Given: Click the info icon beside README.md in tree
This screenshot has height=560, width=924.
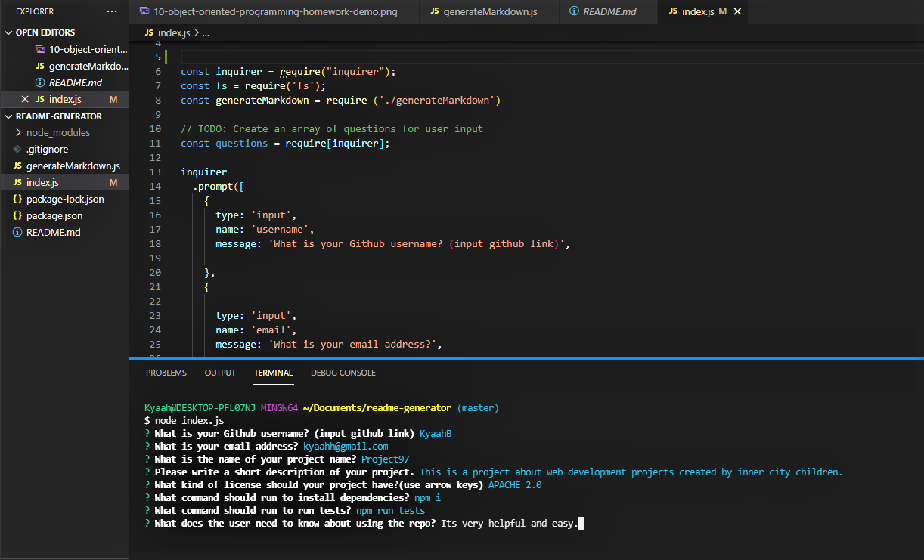Looking at the screenshot, I should (17, 232).
